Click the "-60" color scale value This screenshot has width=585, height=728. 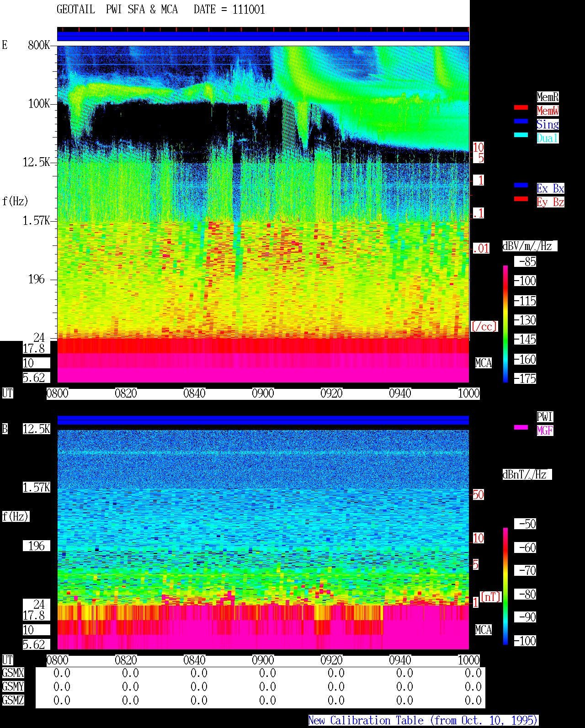[526, 547]
